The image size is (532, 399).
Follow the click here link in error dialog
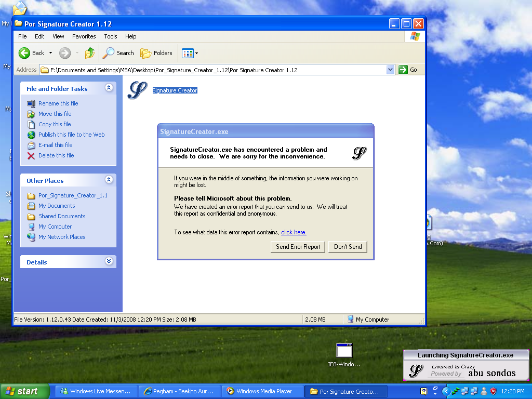(x=294, y=232)
